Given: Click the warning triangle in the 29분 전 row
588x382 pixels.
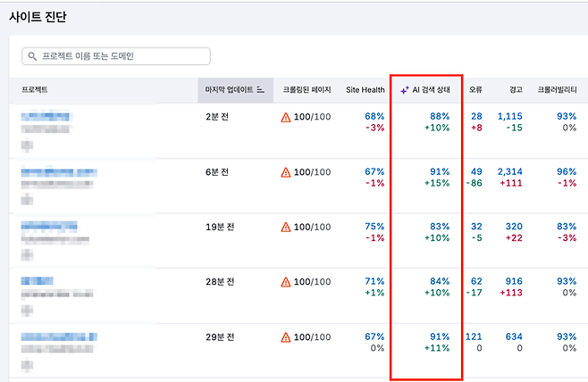Looking at the screenshot, I should coord(286,337).
